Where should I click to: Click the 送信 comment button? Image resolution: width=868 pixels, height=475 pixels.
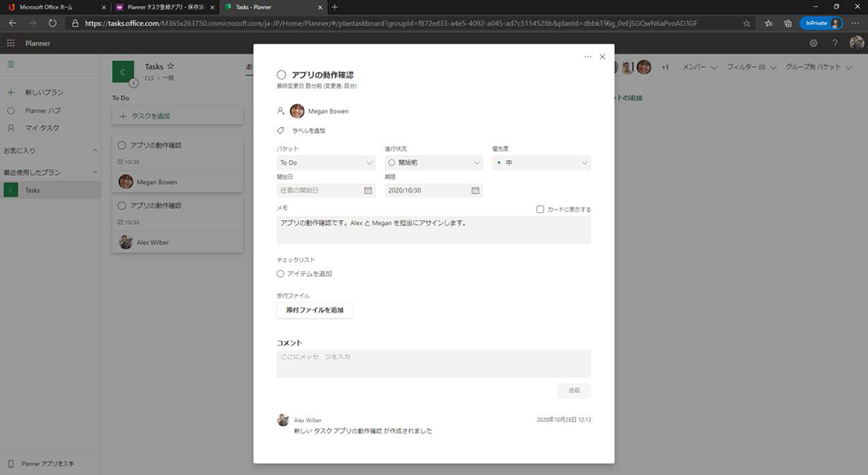click(574, 391)
